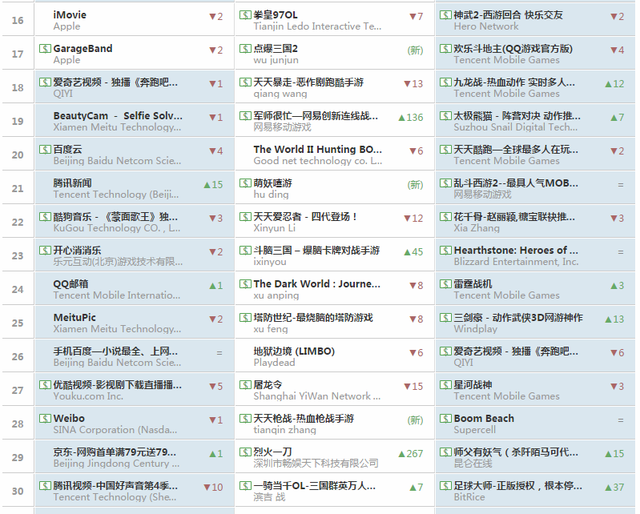Click the in-app purchase icon beside Hearthstone
The width and height of the screenshot is (640, 514).
(446, 250)
